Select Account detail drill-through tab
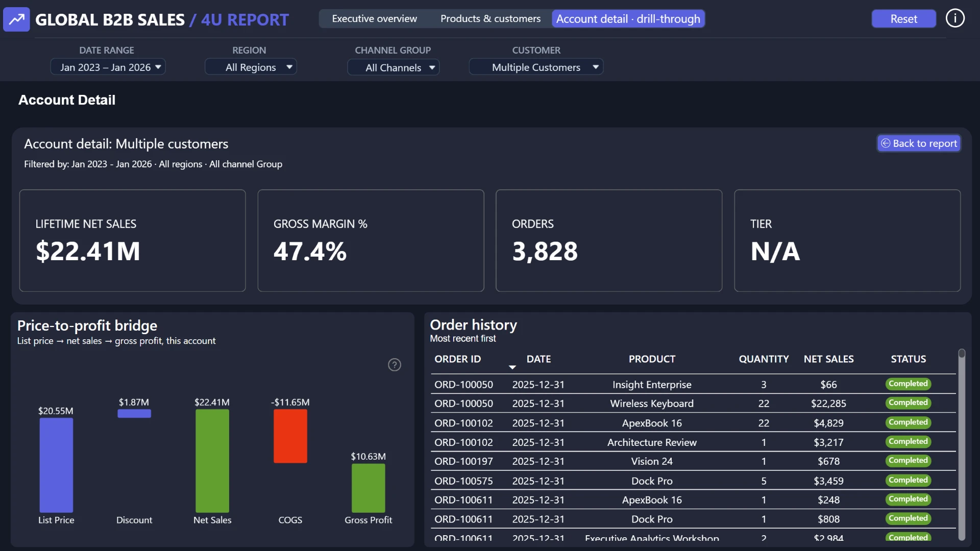The image size is (980, 551). tap(628, 19)
